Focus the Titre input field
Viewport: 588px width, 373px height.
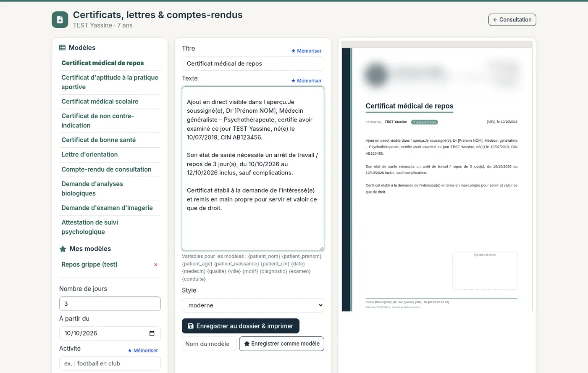click(x=253, y=63)
